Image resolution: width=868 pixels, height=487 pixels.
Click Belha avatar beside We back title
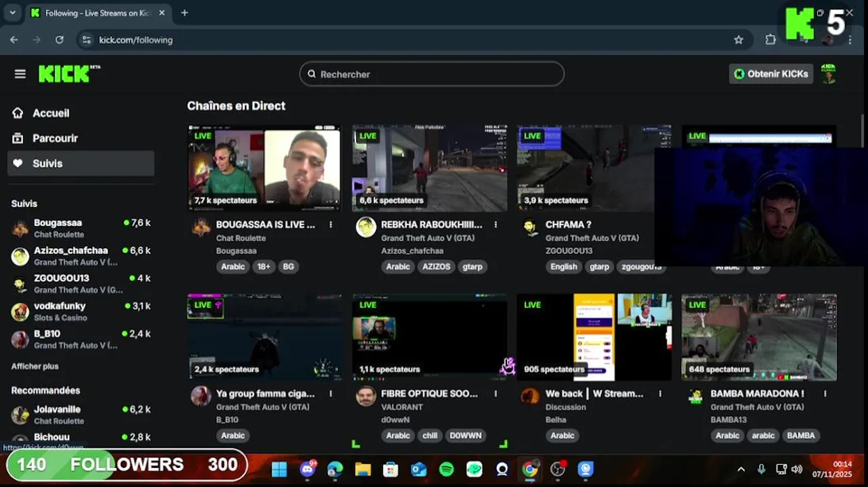531,396
